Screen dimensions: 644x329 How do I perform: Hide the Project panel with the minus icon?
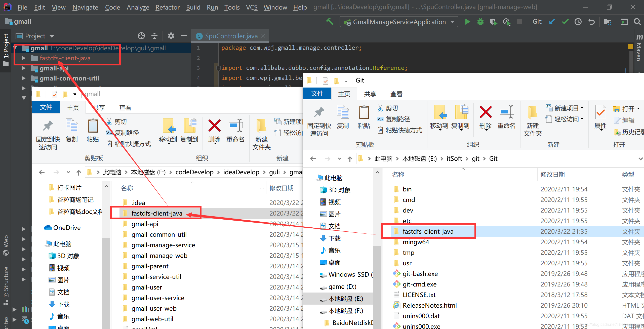pyautogui.click(x=184, y=36)
